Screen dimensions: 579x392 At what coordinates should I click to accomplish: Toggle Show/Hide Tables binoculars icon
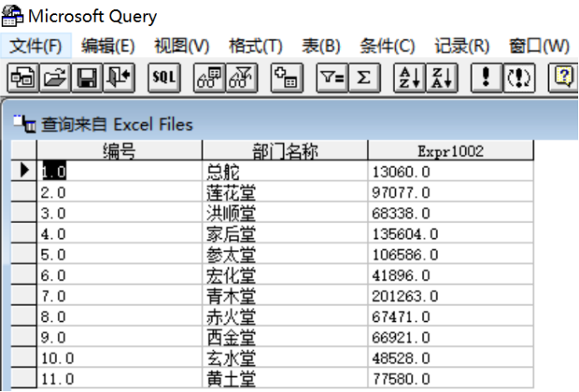(210, 78)
